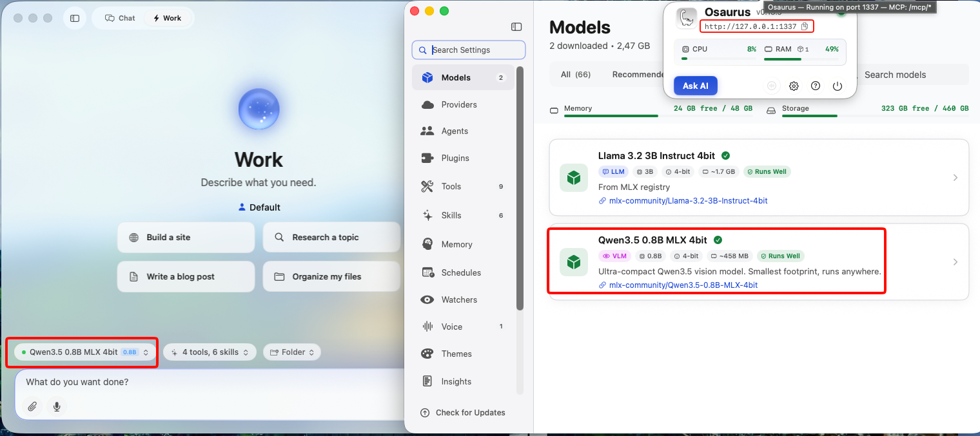Open the mlx-community/Llama-3.2-3B-Instruct-4bit link

point(688,200)
